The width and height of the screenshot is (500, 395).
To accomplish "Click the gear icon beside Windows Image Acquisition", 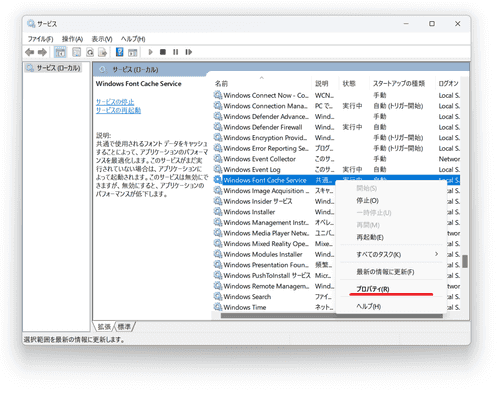I will click(x=218, y=191).
